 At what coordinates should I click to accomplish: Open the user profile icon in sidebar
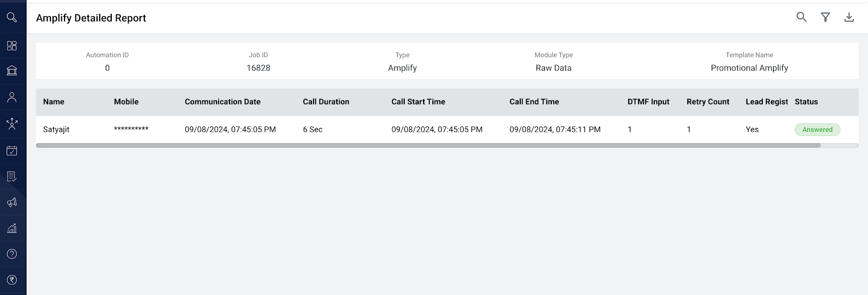[12, 97]
